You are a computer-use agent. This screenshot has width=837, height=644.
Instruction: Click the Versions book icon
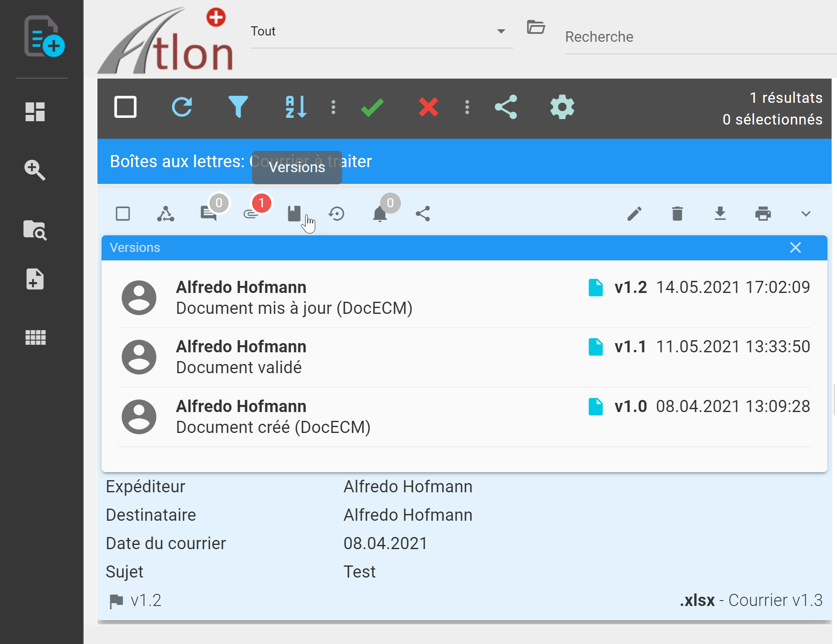point(294,214)
